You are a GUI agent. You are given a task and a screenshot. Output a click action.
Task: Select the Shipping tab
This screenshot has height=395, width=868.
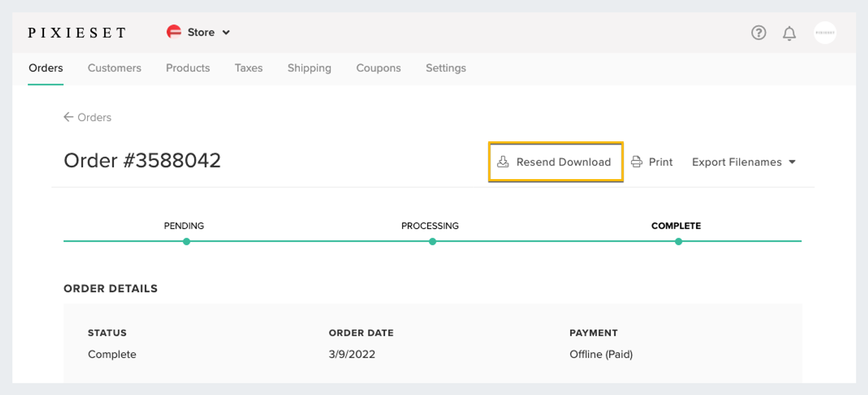click(x=309, y=68)
